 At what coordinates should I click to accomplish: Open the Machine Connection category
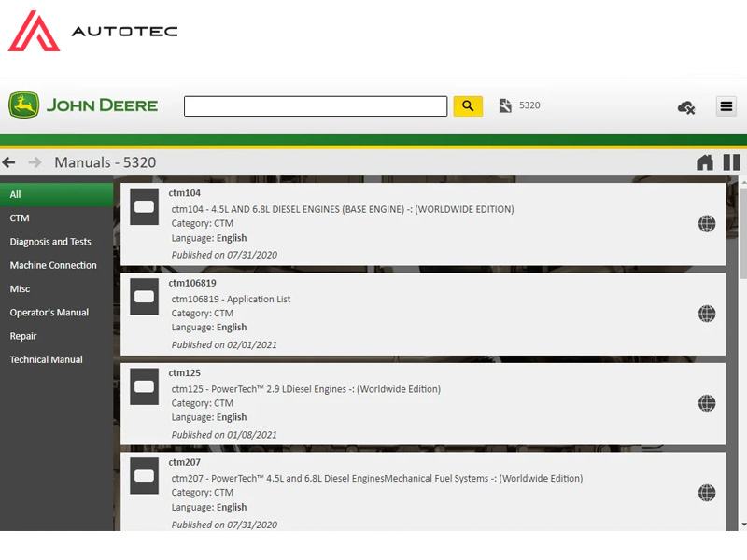click(x=57, y=265)
